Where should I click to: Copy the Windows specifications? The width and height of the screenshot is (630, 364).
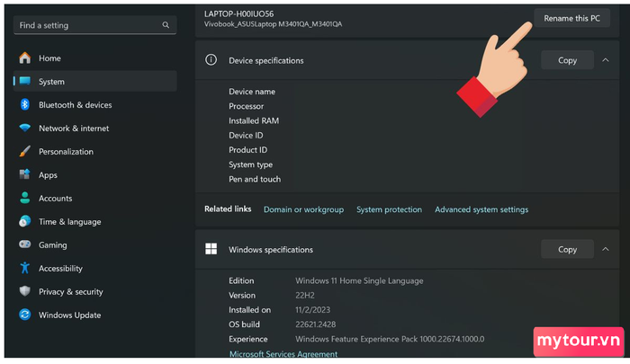coord(567,249)
